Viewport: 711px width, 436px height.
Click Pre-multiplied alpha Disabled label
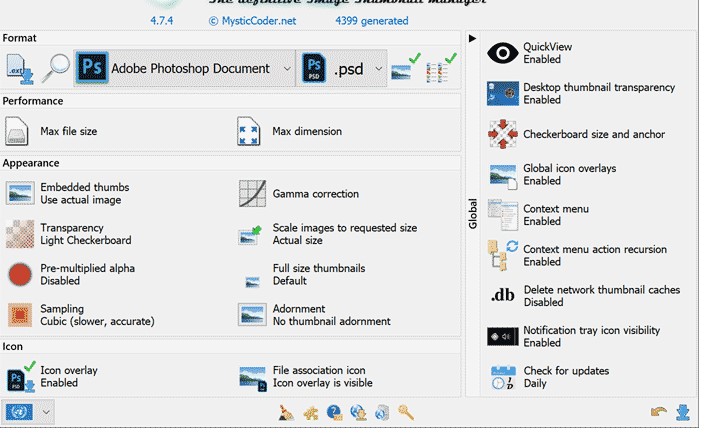point(60,281)
